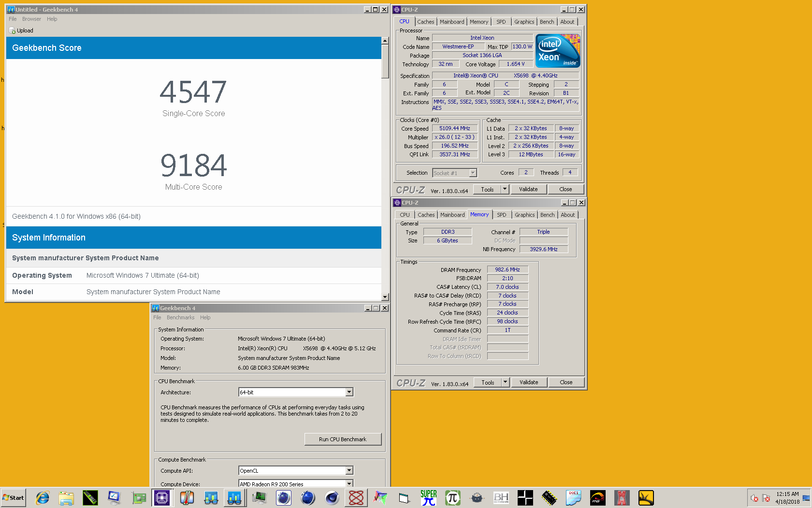Click the 4547 Single-Core Score value
Screen dimensions: 812x508
tap(193, 92)
